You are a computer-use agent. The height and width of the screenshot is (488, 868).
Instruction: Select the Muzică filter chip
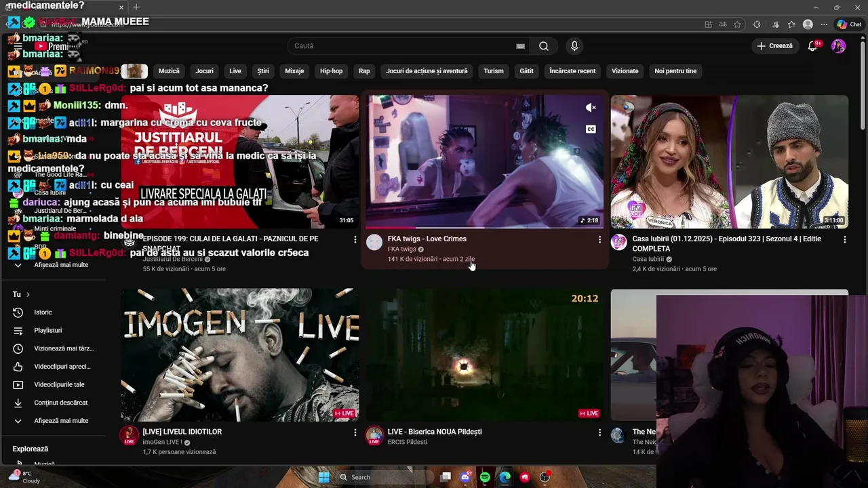pos(169,71)
